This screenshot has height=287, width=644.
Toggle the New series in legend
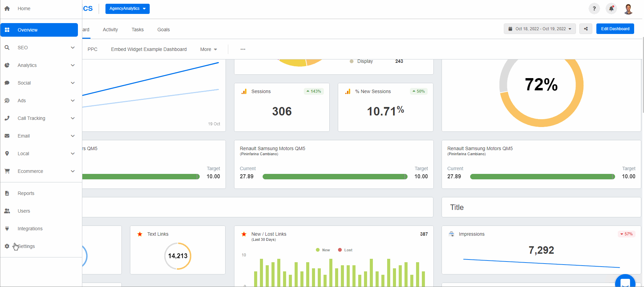tap(323, 250)
